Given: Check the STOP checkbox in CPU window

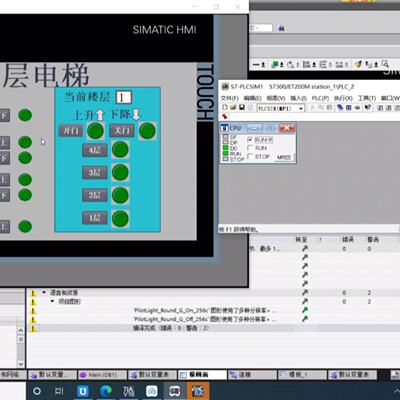Looking at the screenshot, I should (x=250, y=156).
